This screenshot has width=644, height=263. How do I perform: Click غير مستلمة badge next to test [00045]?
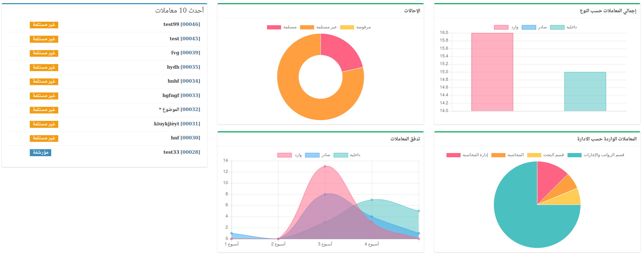click(44, 39)
